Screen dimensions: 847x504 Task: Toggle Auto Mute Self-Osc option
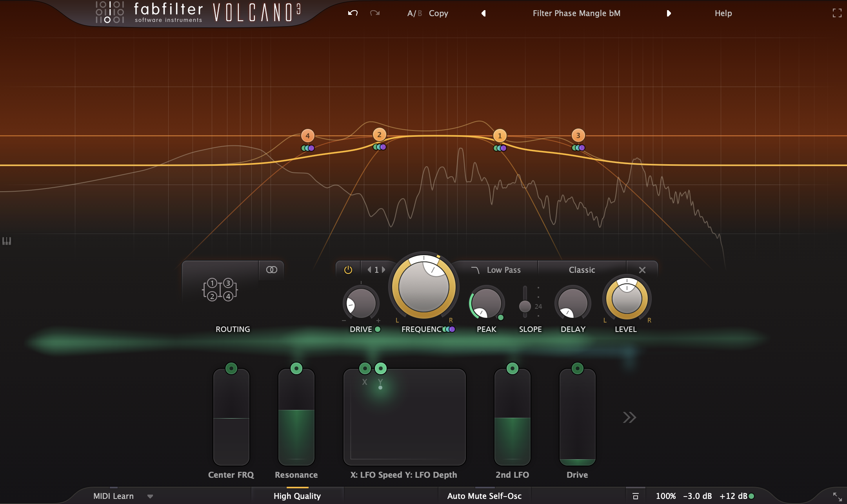click(484, 496)
